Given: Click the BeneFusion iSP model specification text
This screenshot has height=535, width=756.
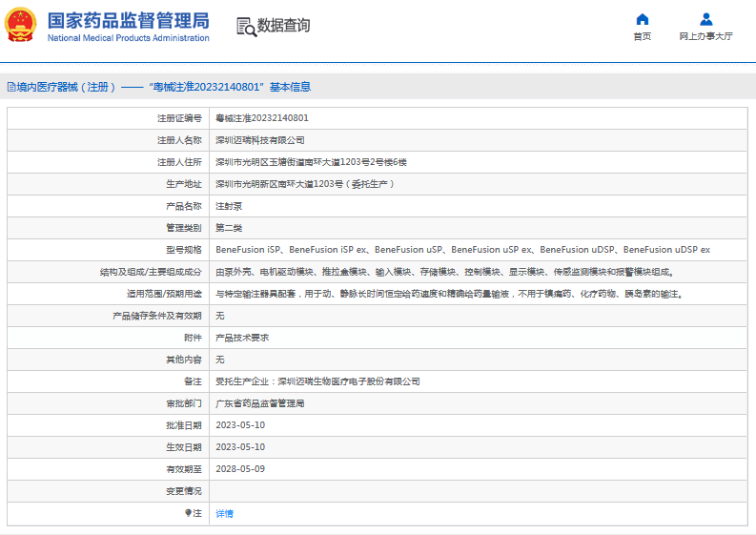Looking at the screenshot, I should 463,250.
